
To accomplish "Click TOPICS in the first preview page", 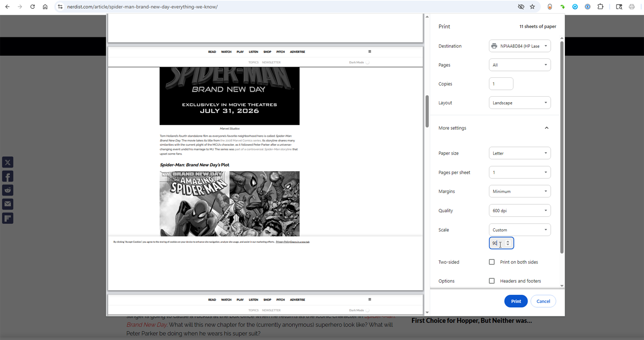I will point(253,62).
